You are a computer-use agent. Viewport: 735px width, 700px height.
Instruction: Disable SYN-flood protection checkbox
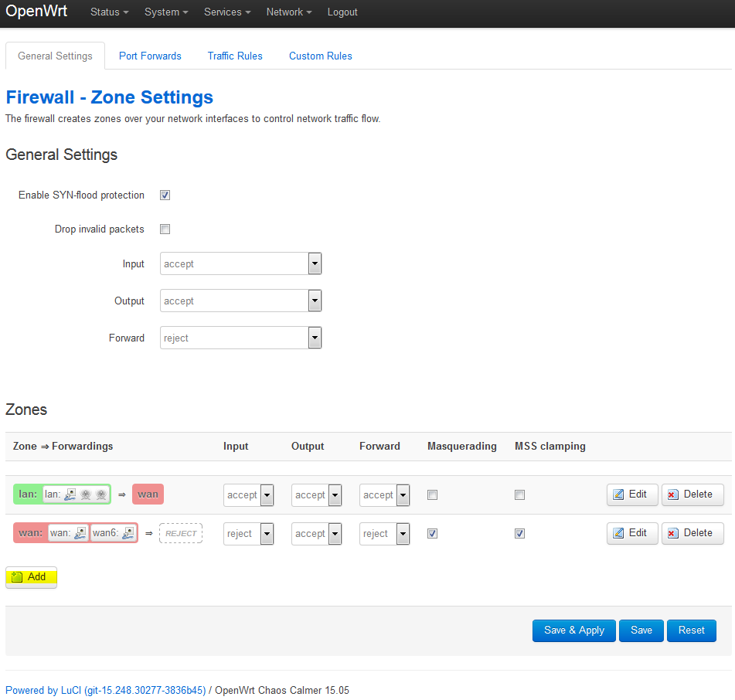pos(165,195)
